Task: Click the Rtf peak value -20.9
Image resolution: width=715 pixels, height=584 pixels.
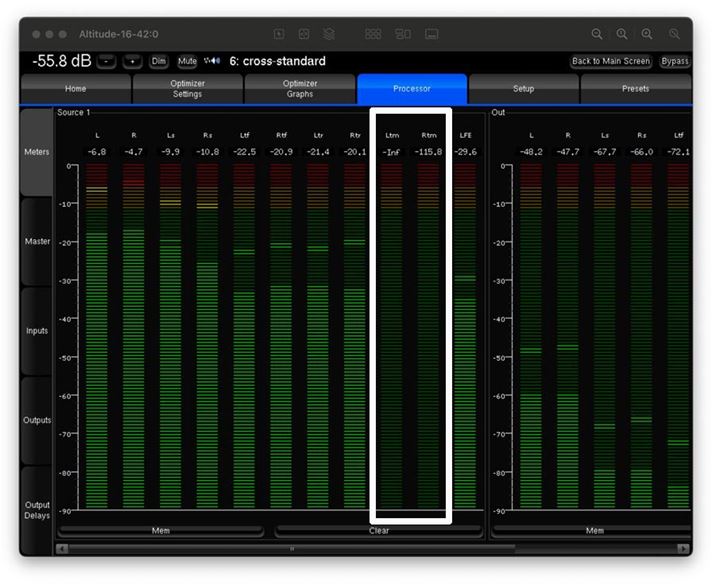Action: (281, 152)
